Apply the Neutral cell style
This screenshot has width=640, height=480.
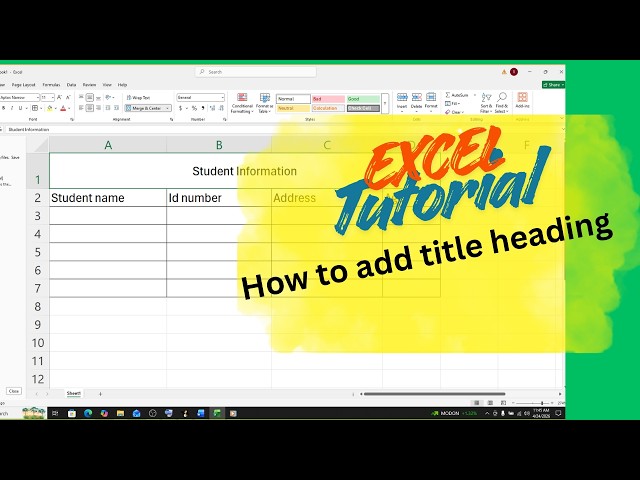pos(293,108)
